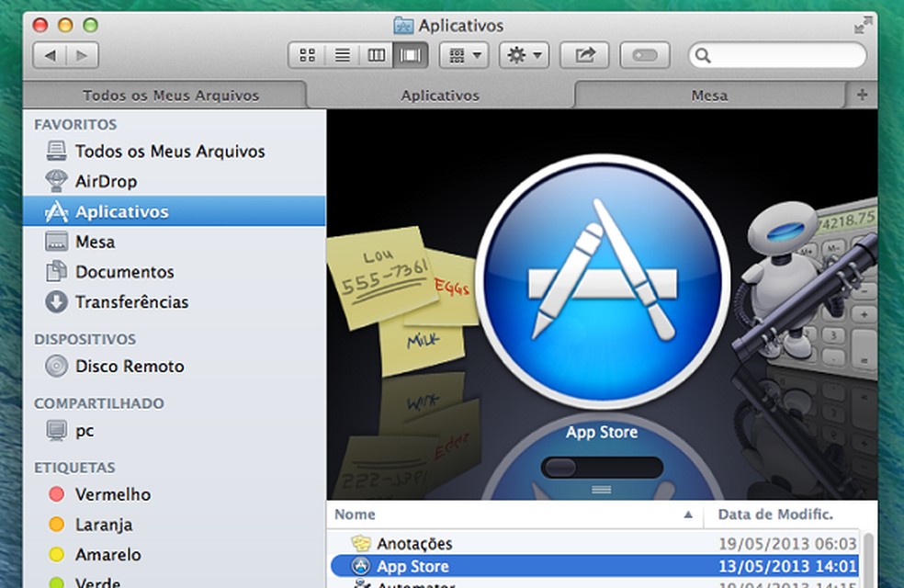Go forward with the right arrow button
Viewport: 904px width, 588px height.
(x=83, y=55)
